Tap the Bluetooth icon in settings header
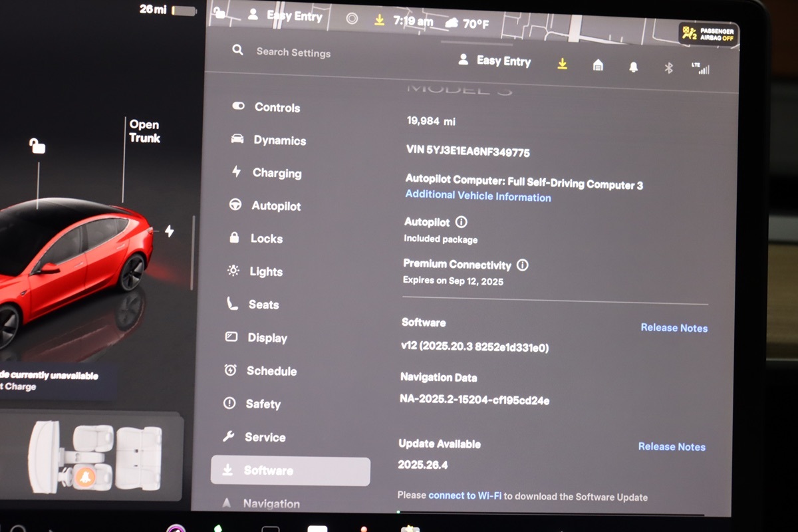The width and height of the screenshot is (798, 532). (x=669, y=67)
